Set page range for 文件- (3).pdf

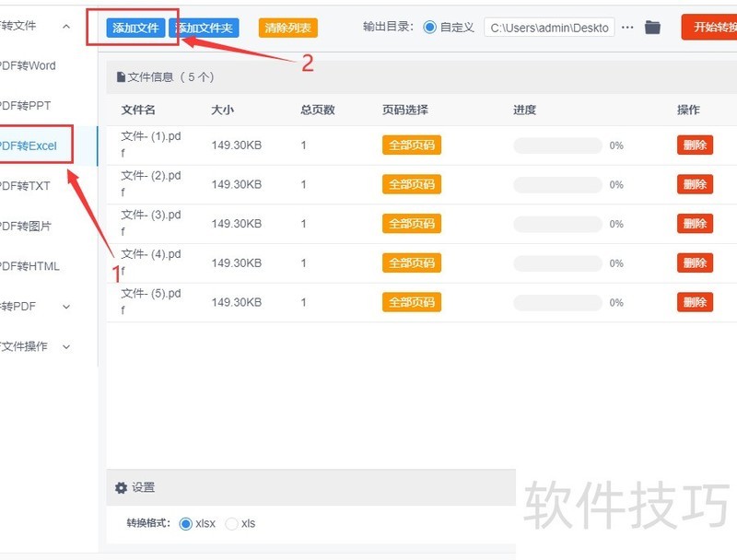click(x=412, y=224)
